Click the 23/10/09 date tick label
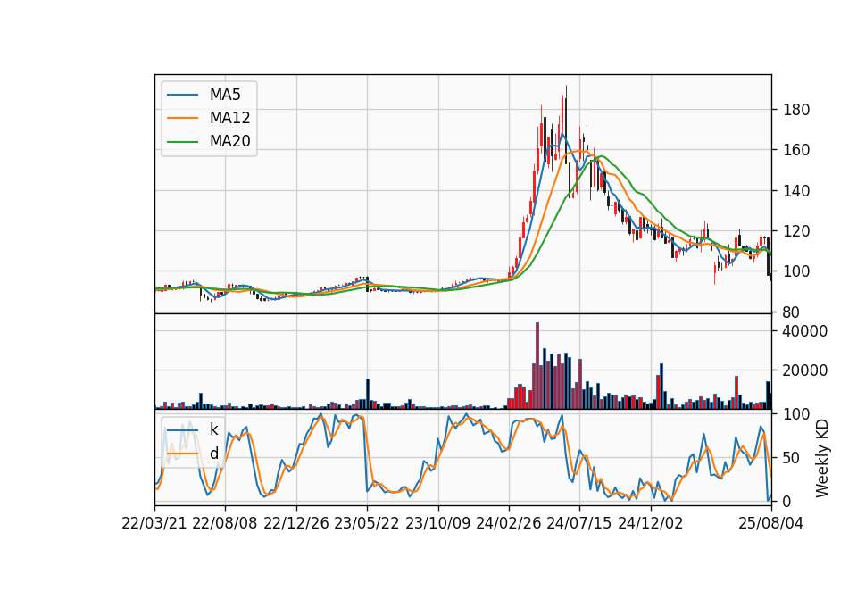 437,523
